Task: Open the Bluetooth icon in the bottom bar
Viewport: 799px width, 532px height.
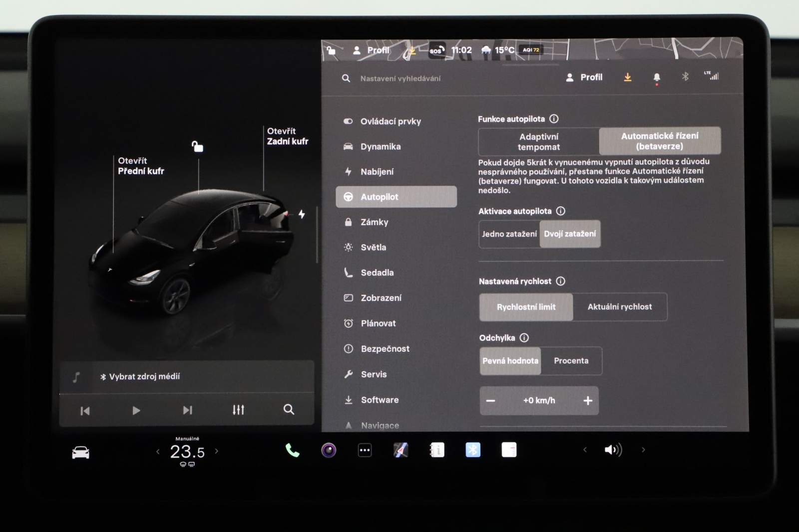Action: (472, 450)
